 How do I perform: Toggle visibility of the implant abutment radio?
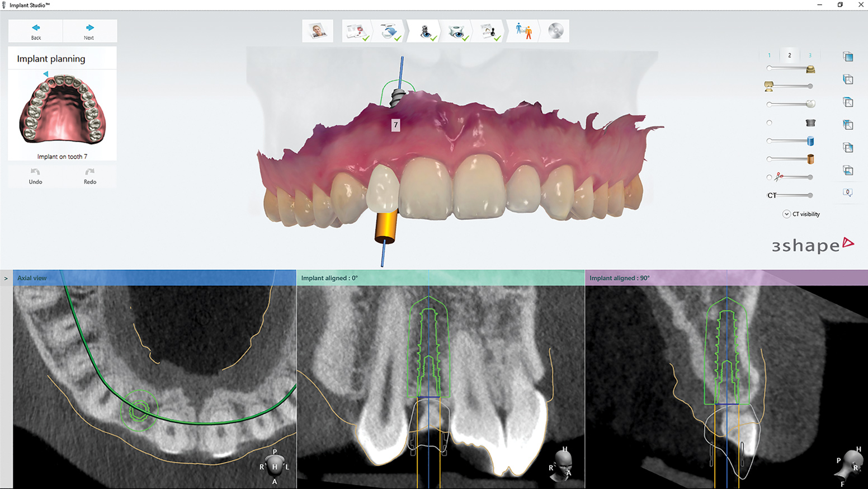[769, 123]
